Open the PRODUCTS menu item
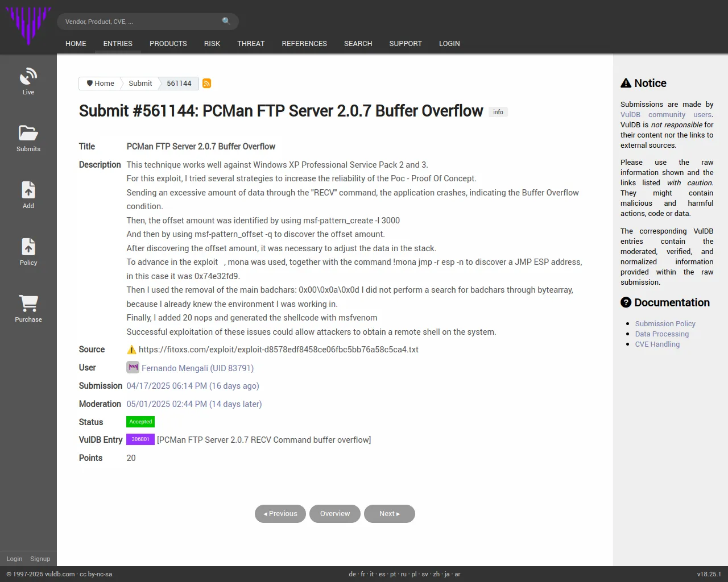 coord(168,44)
